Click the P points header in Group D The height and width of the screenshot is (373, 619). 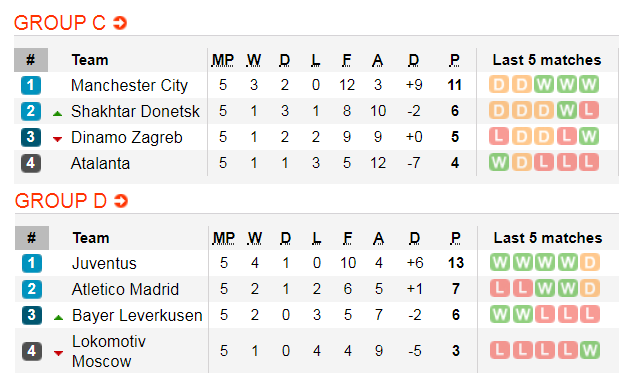[455, 238]
